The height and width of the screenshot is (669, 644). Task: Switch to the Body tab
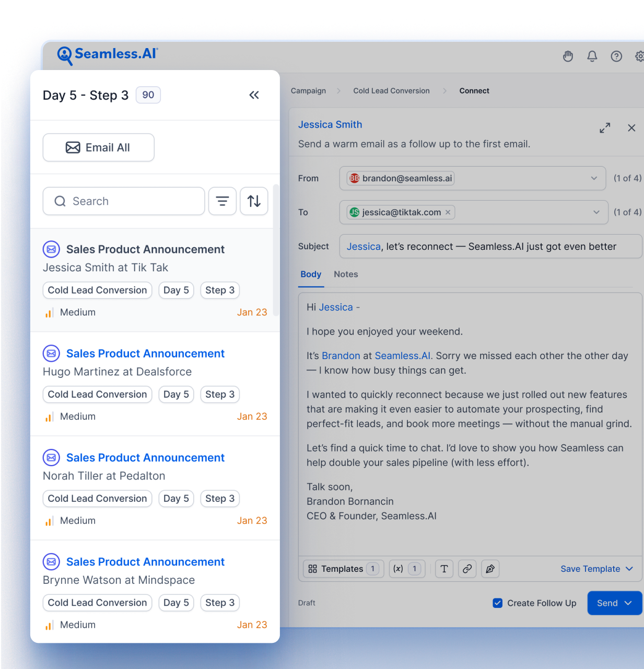311,274
